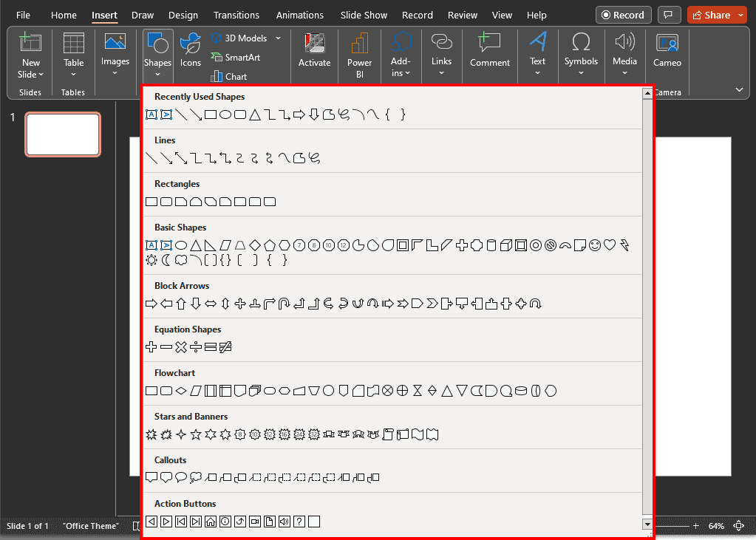This screenshot has width=756, height=540.
Task: Click the Record button
Action: 623,14
